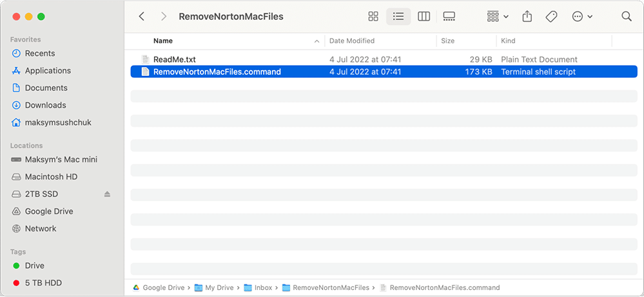Viewport: 644px width, 297px height.
Task: Click the home house icon
Action: [x=16, y=122]
